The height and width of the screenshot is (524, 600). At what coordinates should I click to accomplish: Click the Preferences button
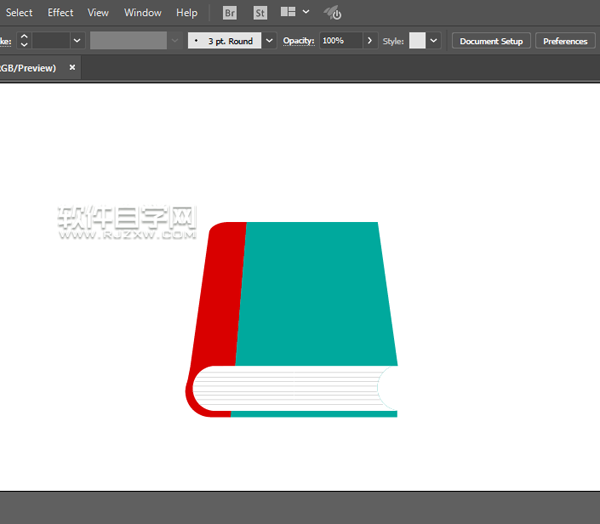click(x=565, y=41)
